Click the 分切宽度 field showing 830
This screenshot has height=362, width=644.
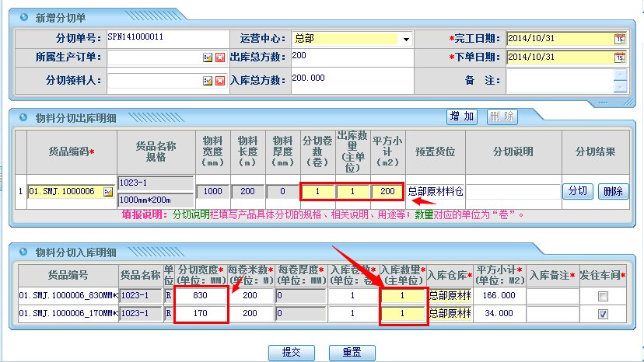click(x=201, y=296)
